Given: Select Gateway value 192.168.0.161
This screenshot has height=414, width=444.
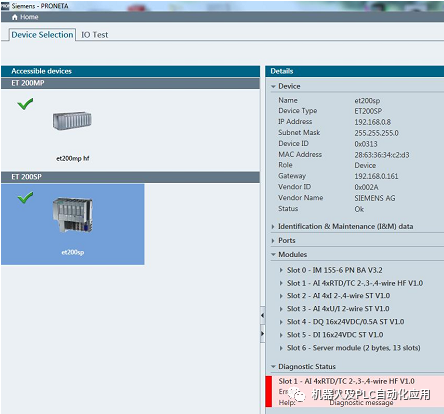Looking at the screenshot, I should point(376,176).
